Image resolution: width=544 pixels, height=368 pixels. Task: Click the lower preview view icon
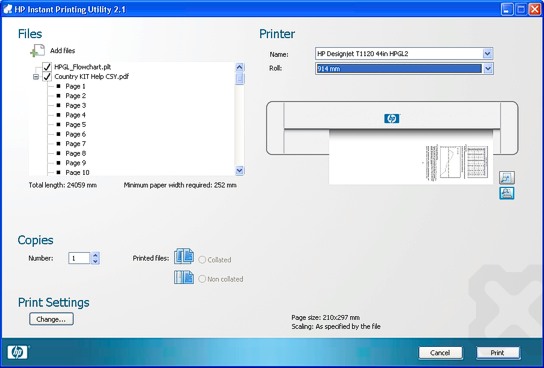(507, 193)
